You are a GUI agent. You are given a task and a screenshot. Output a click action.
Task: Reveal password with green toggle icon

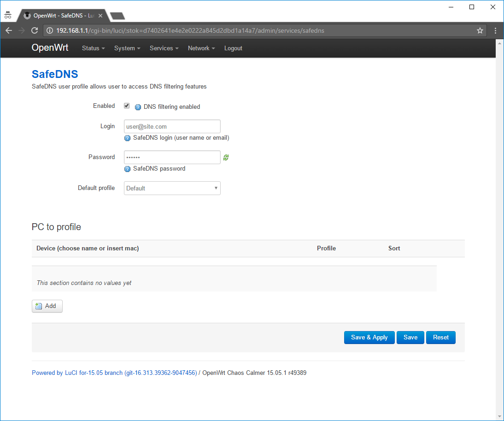[x=226, y=157]
